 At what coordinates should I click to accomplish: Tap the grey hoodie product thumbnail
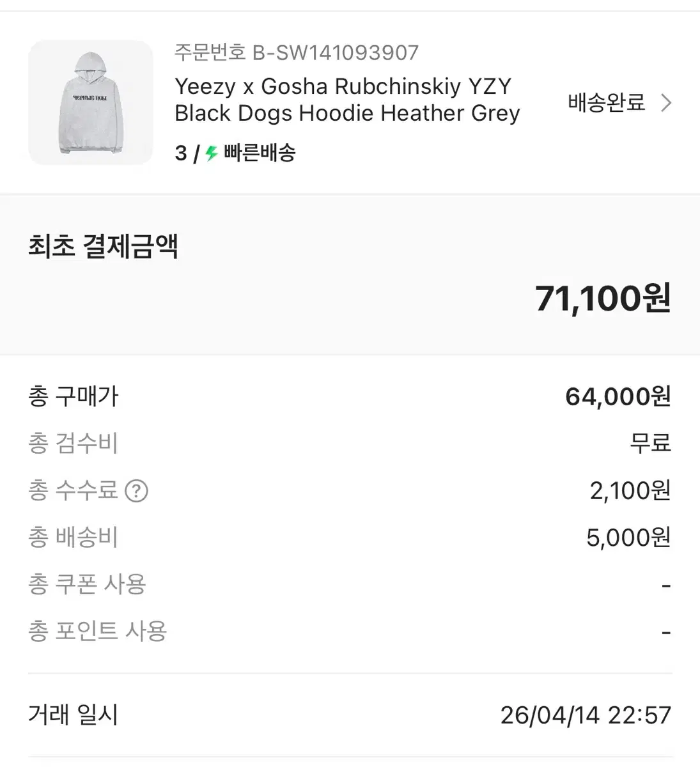[x=91, y=102]
